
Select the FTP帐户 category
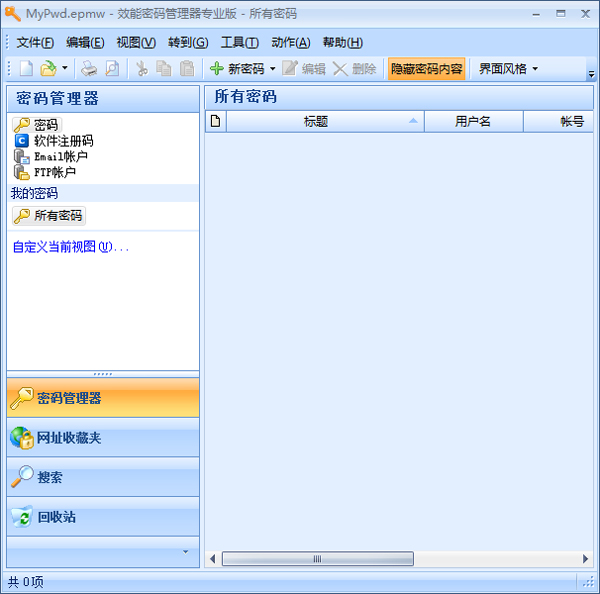click(x=54, y=172)
